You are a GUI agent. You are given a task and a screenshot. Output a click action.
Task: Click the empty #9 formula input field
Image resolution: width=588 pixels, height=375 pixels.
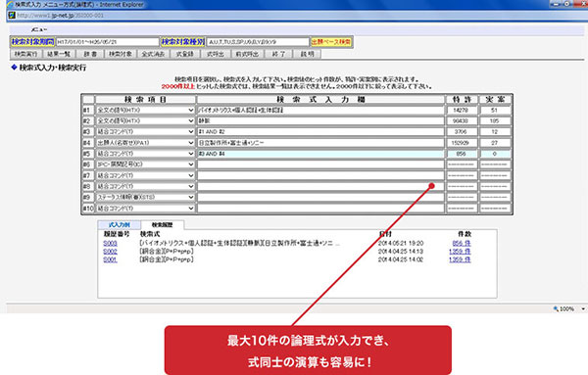[x=320, y=197]
